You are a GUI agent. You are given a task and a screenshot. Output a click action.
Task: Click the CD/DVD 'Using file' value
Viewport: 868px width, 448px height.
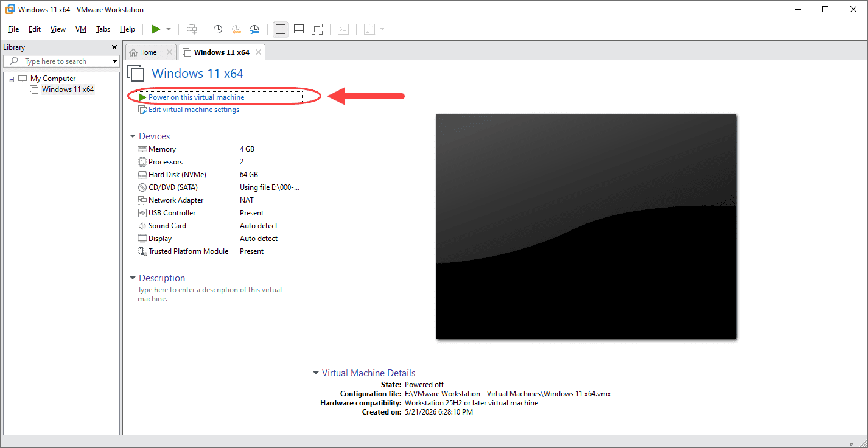[270, 187]
